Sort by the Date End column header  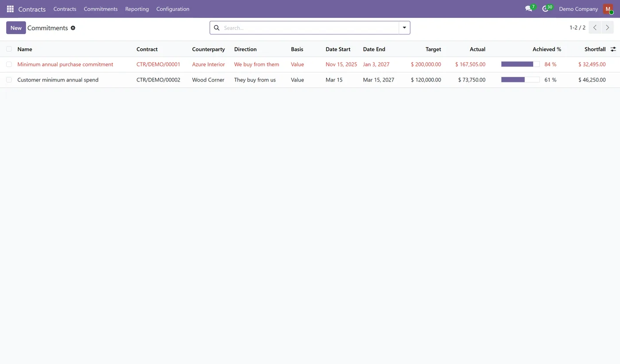(374, 49)
